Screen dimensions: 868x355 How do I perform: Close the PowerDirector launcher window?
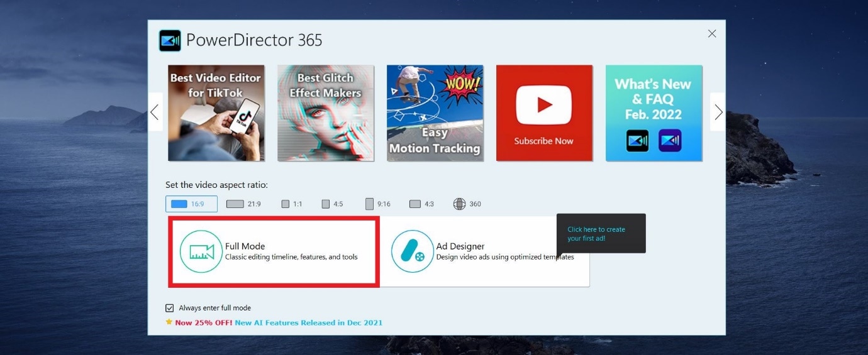coord(712,34)
